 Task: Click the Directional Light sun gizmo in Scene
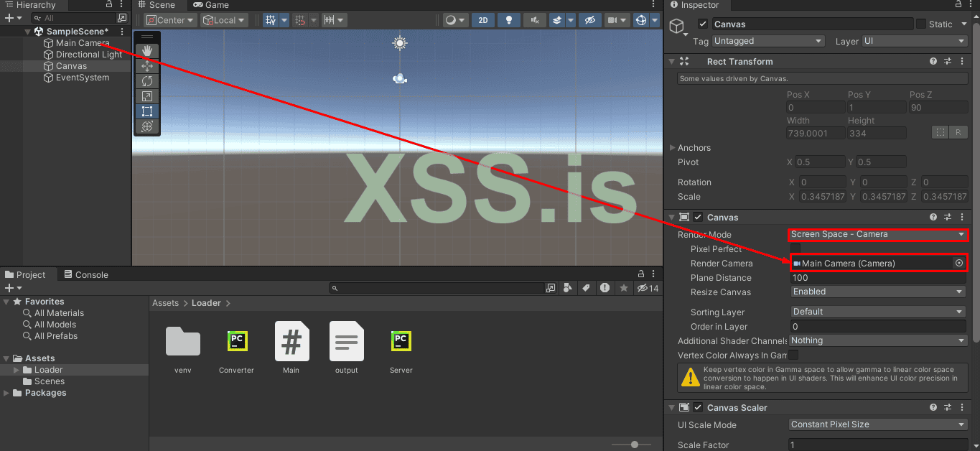[x=400, y=44]
